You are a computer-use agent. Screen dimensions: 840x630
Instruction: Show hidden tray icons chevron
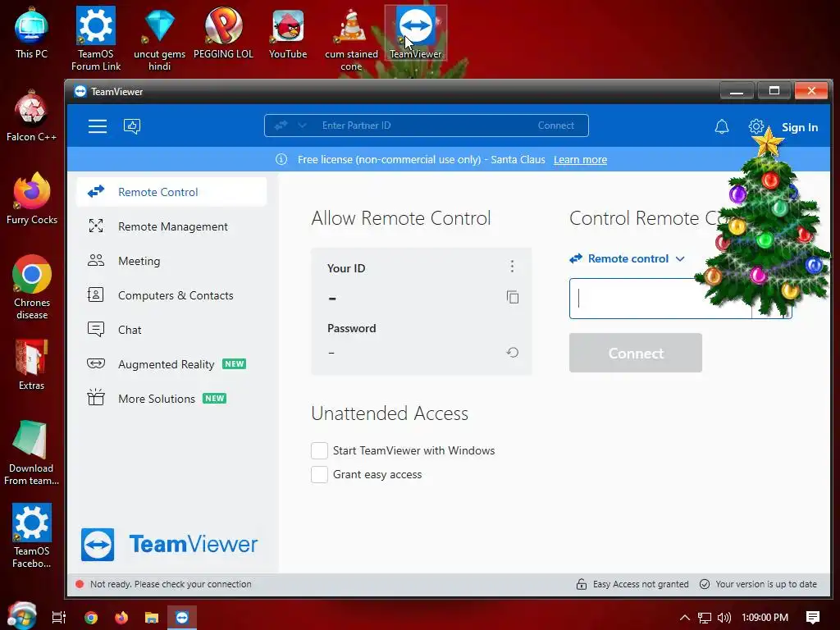click(685, 618)
